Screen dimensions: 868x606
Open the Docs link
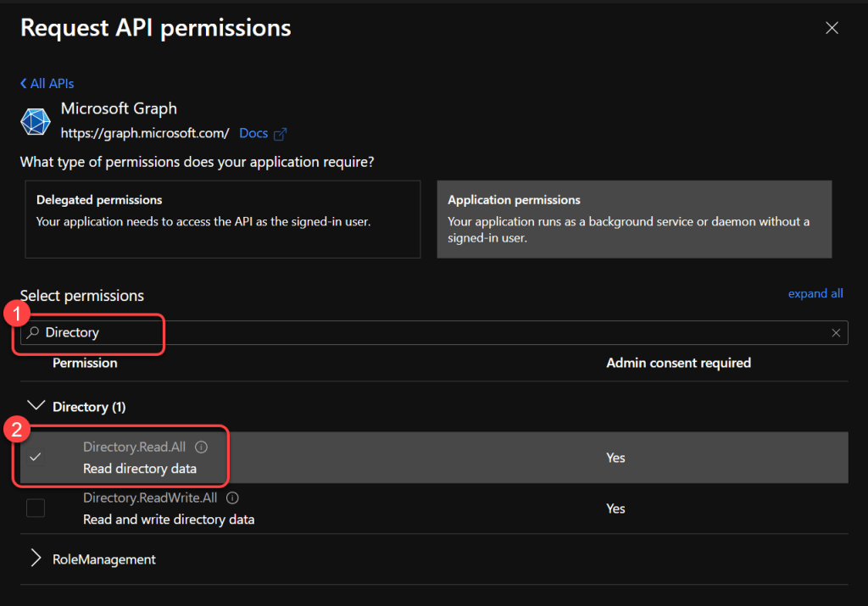[x=253, y=133]
